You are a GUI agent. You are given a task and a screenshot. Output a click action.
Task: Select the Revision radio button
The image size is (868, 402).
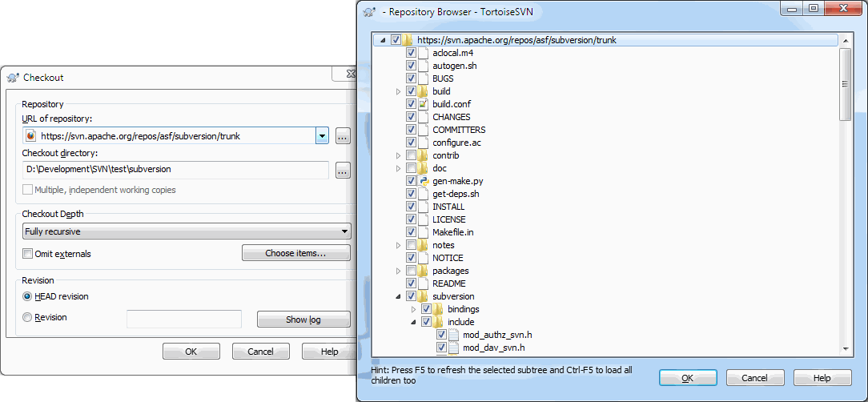point(27,318)
